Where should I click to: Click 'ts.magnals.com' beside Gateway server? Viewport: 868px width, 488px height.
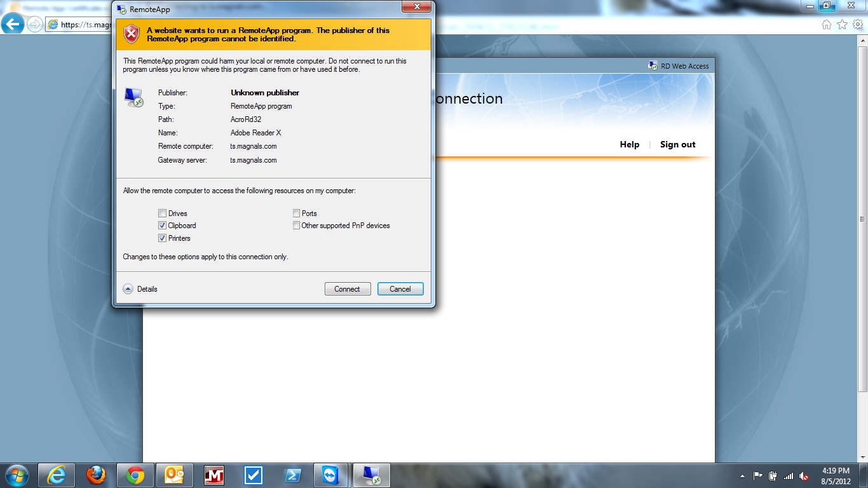[x=254, y=160]
